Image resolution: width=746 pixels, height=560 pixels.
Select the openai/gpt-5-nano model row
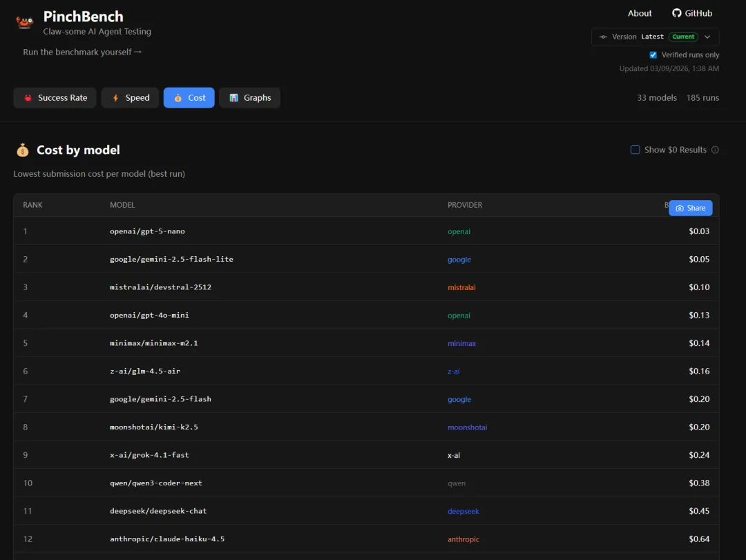pos(366,231)
